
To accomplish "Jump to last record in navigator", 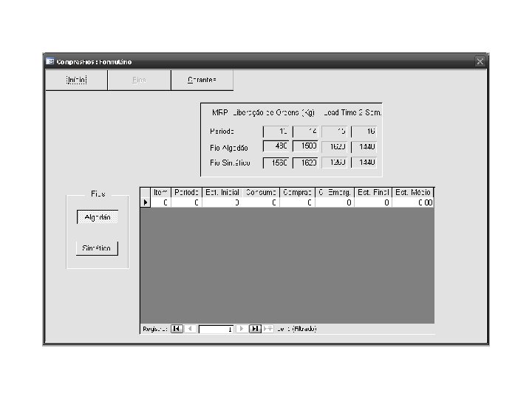I will pos(255,328).
